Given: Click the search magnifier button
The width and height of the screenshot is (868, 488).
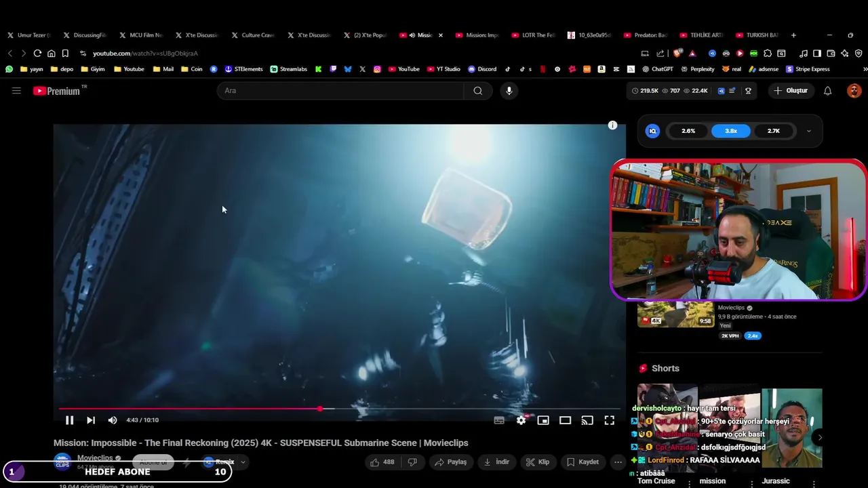Looking at the screenshot, I should (x=478, y=91).
